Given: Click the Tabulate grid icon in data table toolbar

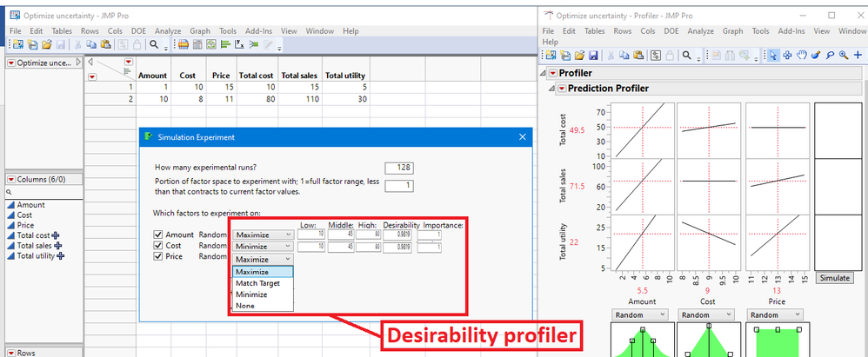Looking at the screenshot, I should point(197,45).
